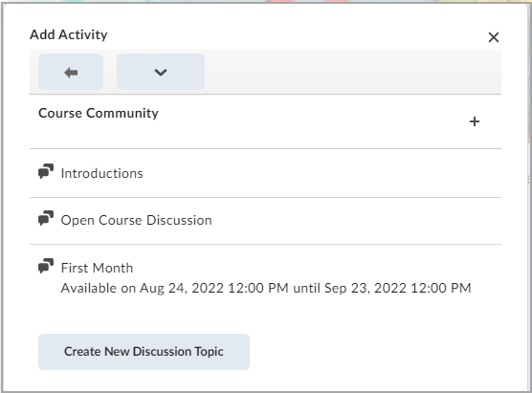Choose the Open Course Discussion topic
Image resolution: width=532 pixels, height=393 pixels.
(x=137, y=220)
